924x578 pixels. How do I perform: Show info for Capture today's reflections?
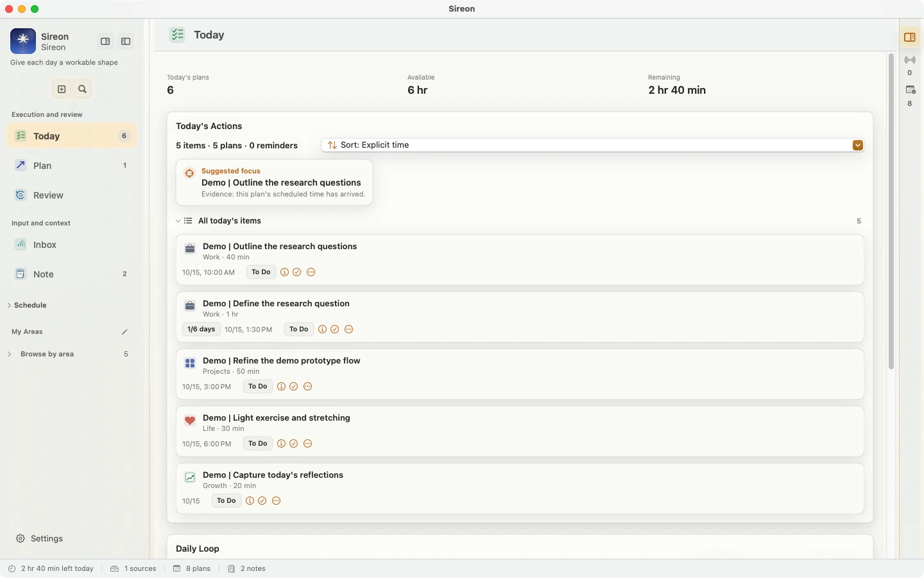pyautogui.click(x=250, y=501)
